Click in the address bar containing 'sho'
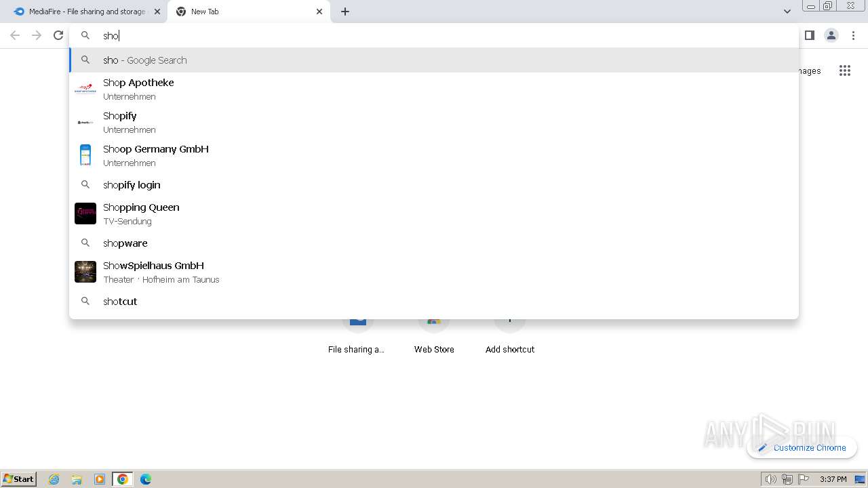Image resolution: width=868 pixels, height=488 pixels. coord(434,35)
